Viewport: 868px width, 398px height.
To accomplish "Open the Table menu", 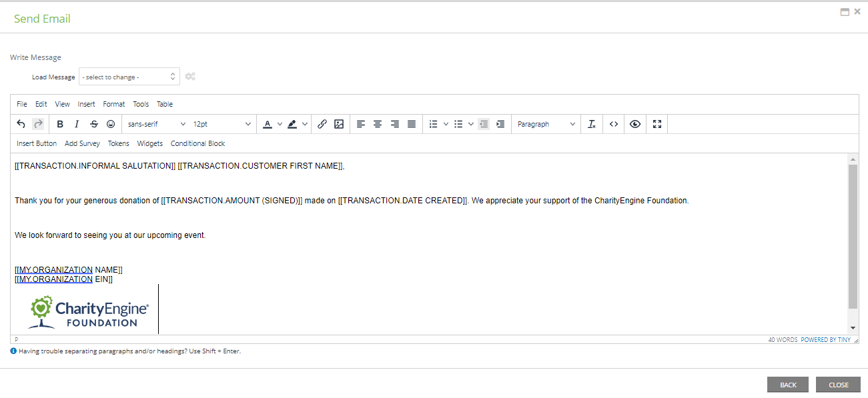I will (x=165, y=104).
